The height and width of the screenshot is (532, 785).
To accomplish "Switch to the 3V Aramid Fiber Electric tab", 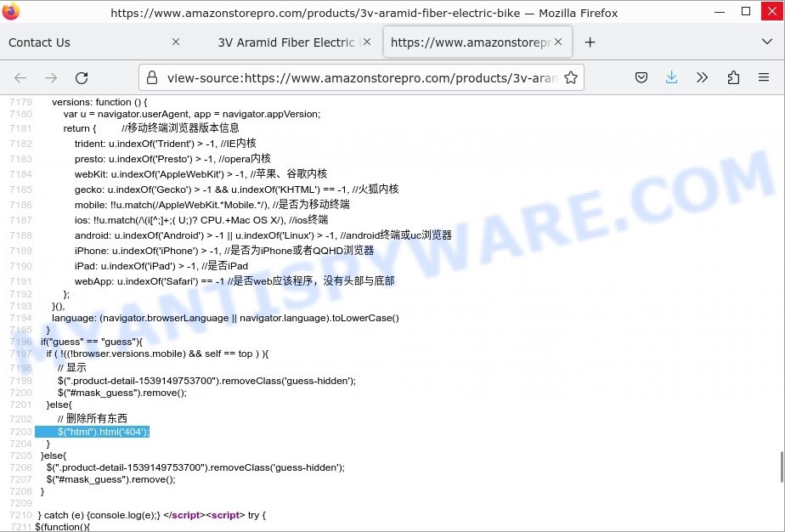I will coord(286,42).
